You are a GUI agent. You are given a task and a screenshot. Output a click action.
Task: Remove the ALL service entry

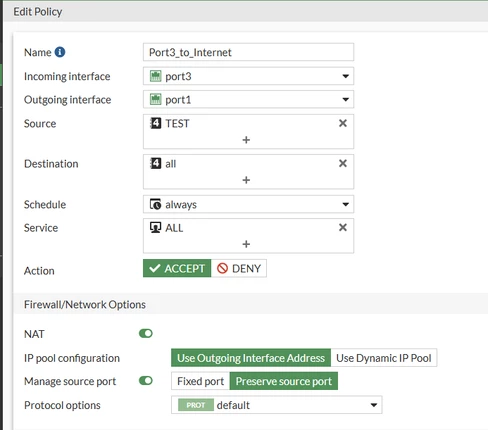click(x=343, y=227)
